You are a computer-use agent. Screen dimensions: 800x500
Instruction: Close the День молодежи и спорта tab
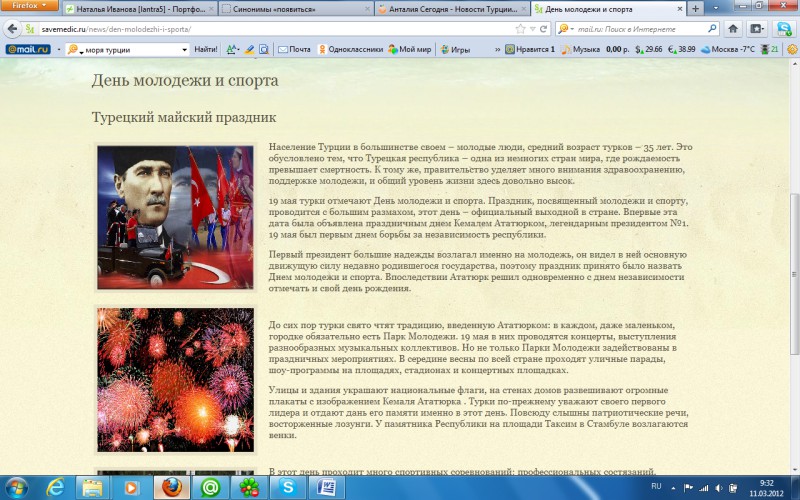point(680,9)
